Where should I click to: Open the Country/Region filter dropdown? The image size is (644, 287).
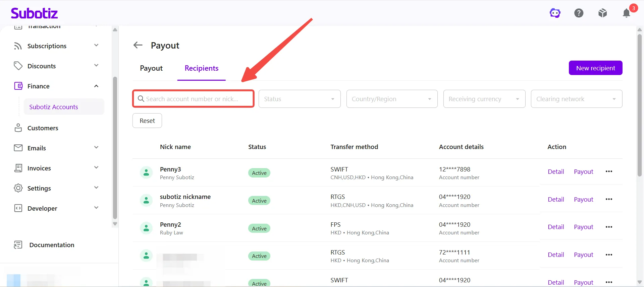click(392, 99)
